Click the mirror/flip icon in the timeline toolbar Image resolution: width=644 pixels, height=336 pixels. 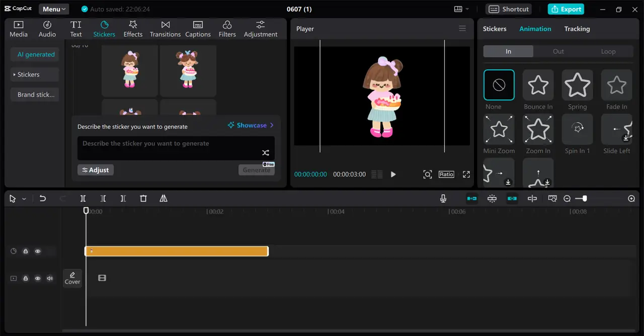coord(163,198)
